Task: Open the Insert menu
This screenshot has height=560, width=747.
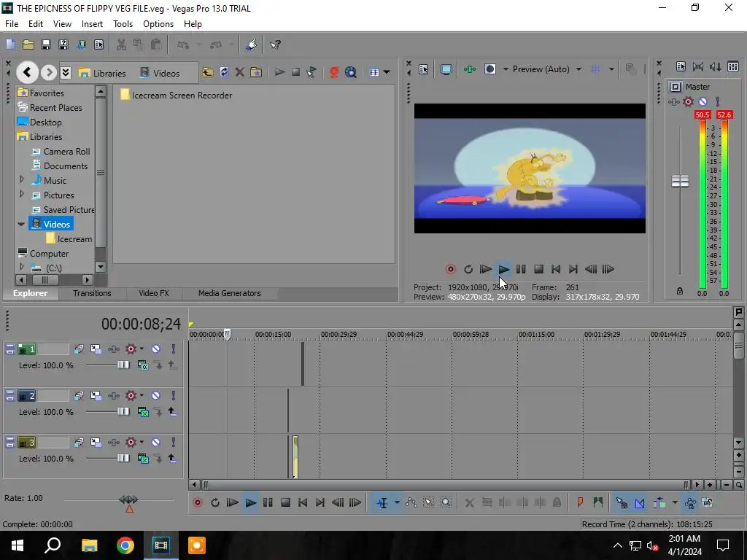Action: click(x=92, y=24)
